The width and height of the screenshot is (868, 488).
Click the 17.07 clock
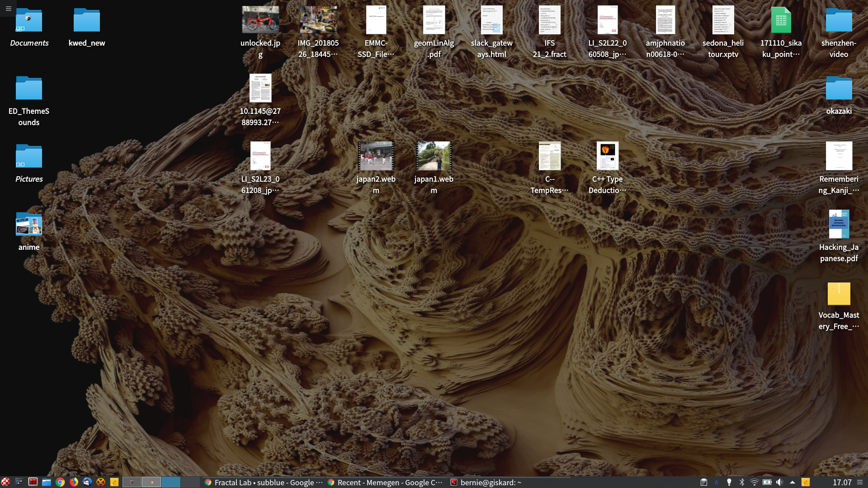click(x=842, y=482)
